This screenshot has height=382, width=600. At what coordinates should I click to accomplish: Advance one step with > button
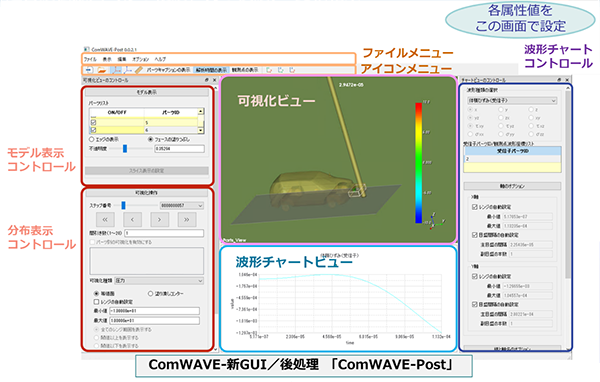coord(159,220)
